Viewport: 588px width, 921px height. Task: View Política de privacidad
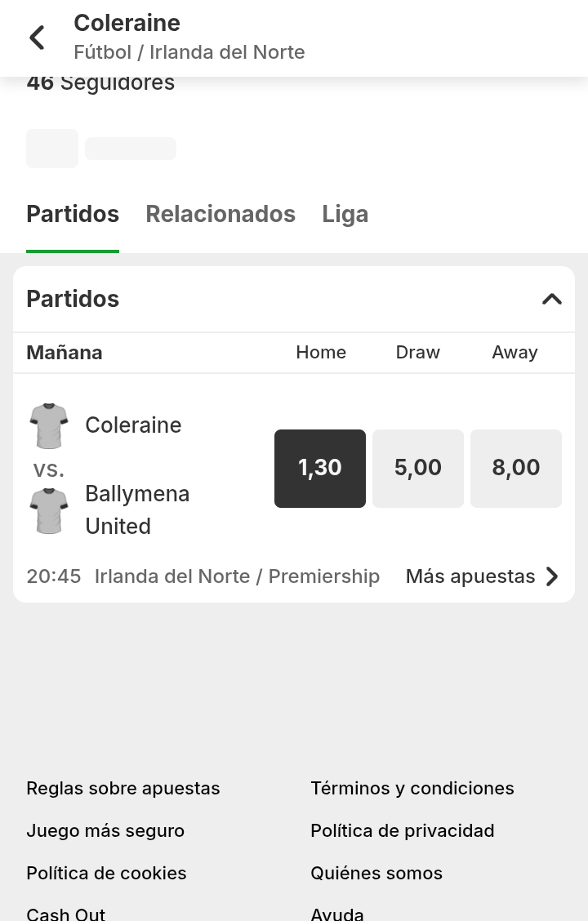point(403,830)
